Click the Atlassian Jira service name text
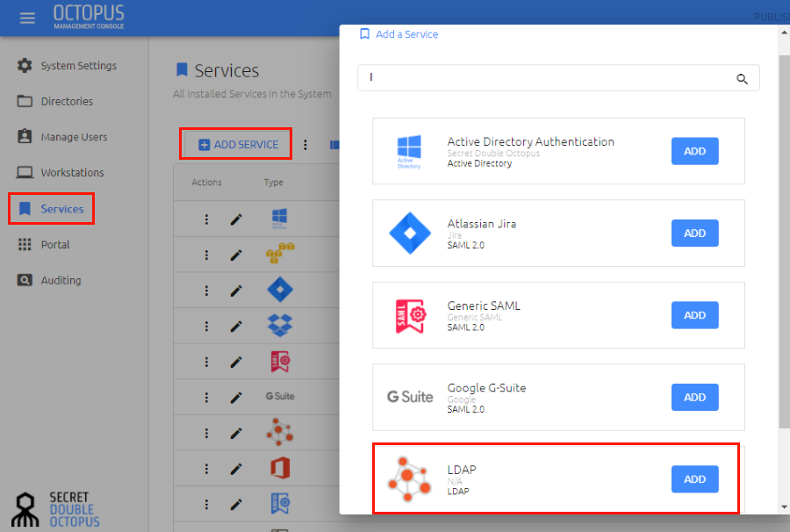Image resolution: width=790 pixels, height=532 pixels. tap(482, 224)
